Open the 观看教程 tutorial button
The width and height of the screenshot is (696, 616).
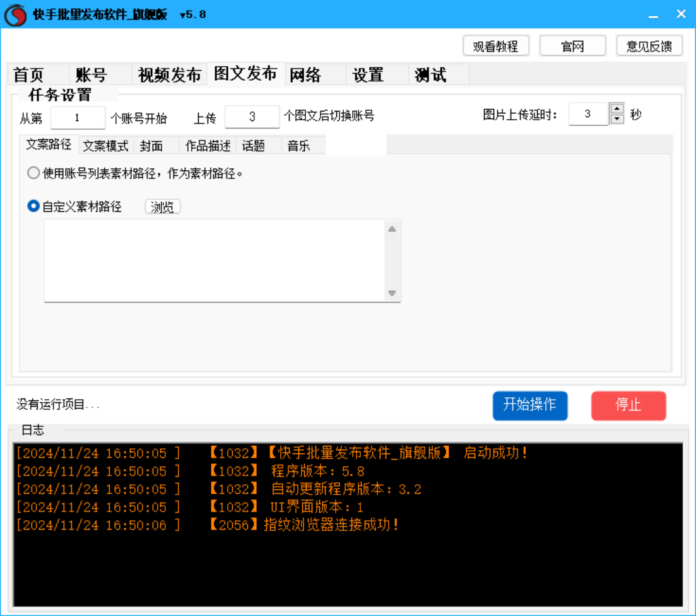coord(496,46)
